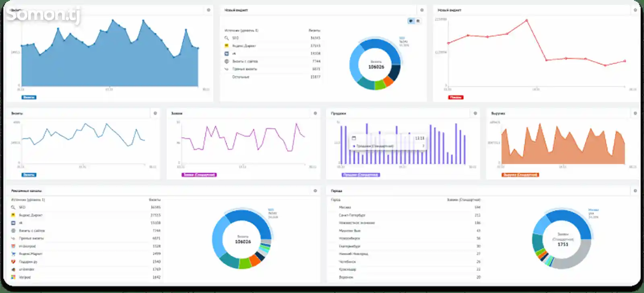
Task: Toggle Визиты legend under blue area chart
Action: click(x=29, y=97)
